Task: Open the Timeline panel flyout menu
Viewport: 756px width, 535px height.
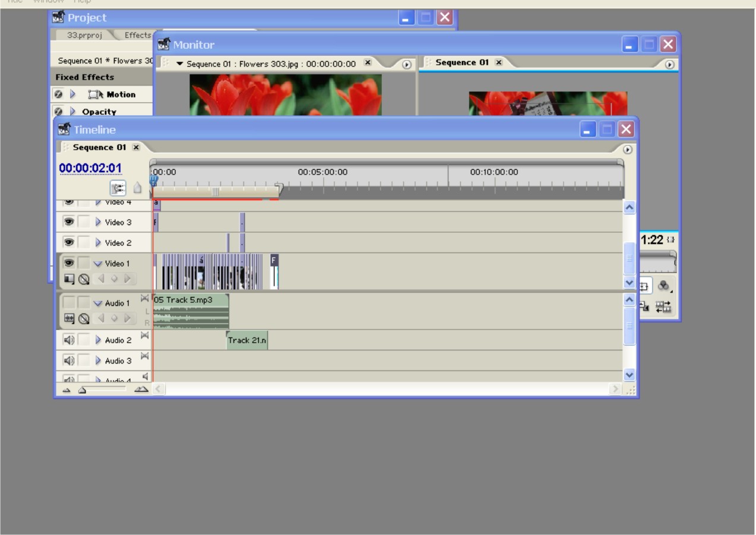Action: 627,150
